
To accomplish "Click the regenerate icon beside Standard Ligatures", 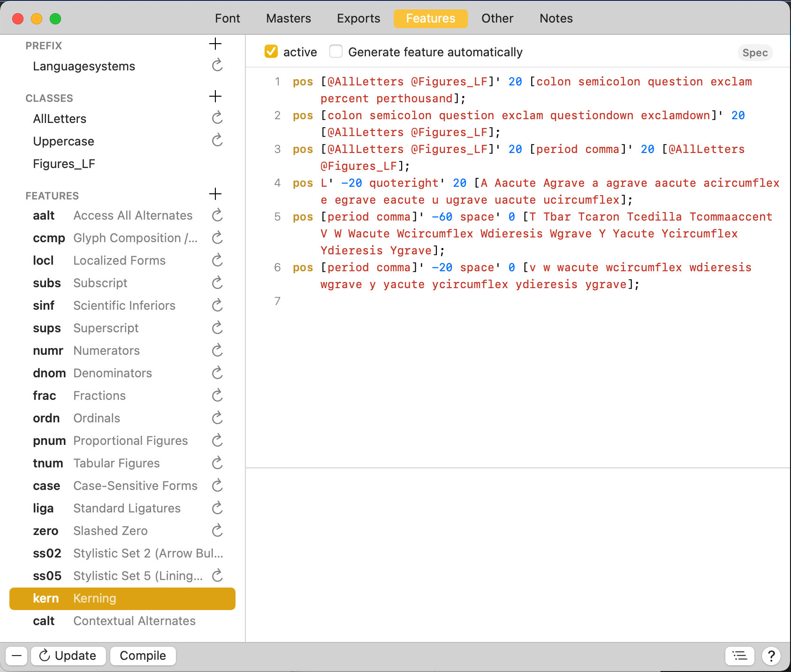I will pos(217,508).
